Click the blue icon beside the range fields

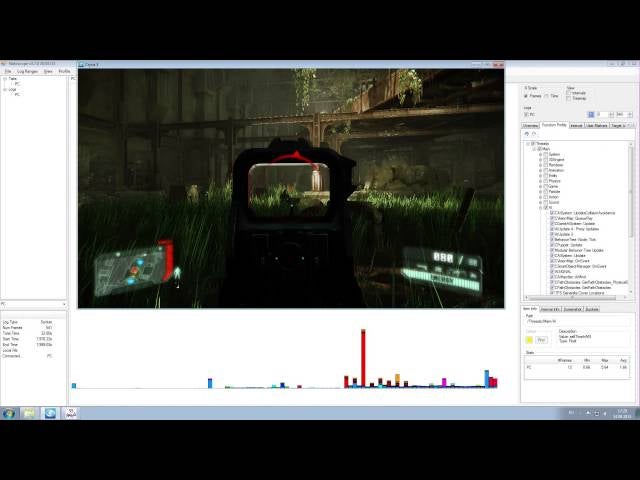click(x=591, y=114)
